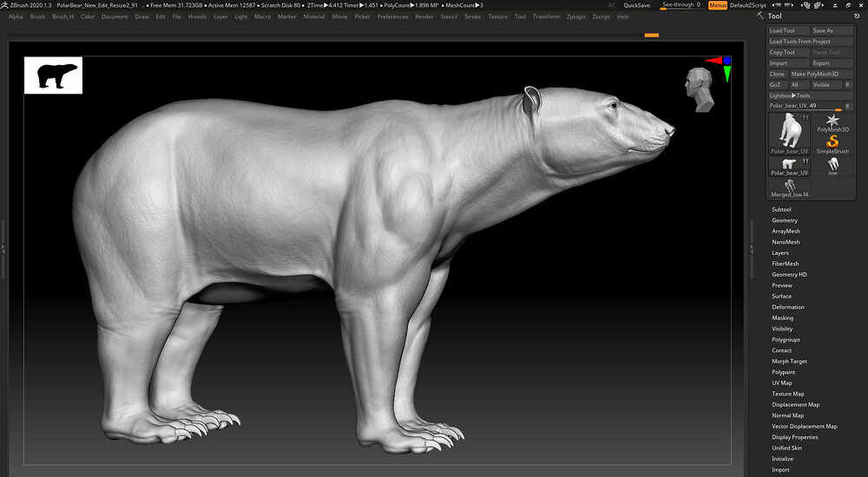Open the Brush menu
Screen dimensions: 868x477
(37, 16)
